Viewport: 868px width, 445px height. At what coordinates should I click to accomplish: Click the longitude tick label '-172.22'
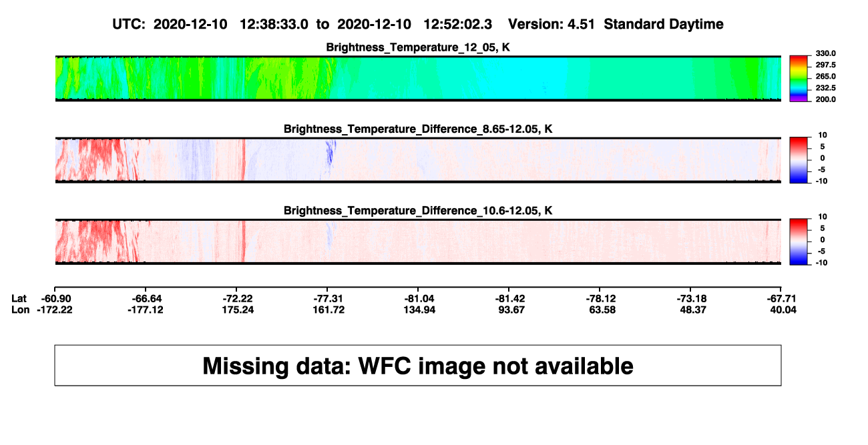pyautogui.click(x=55, y=310)
